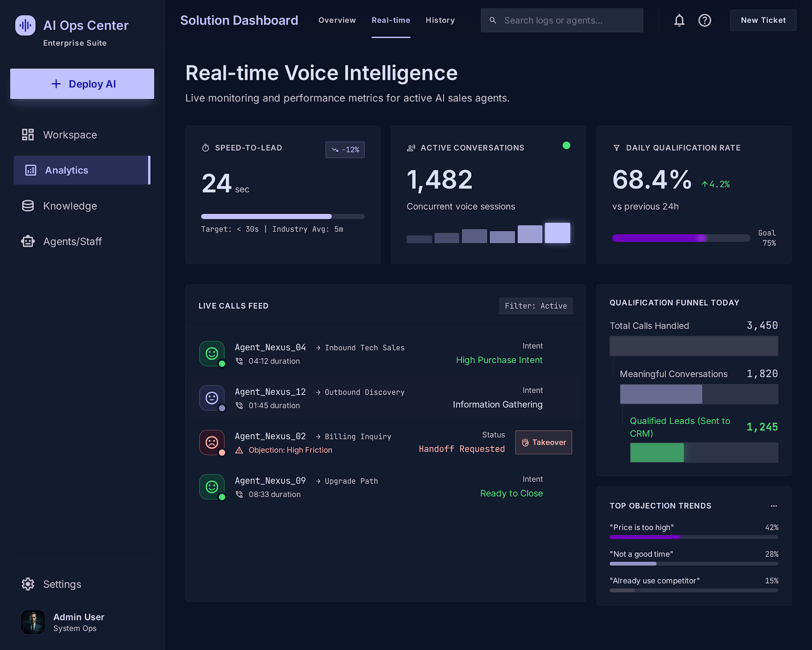This screenshot has height=650, width=812.
Task: Click the "Handoff Requested" status text
Action: pyautogui.click(x=462, y=449)
